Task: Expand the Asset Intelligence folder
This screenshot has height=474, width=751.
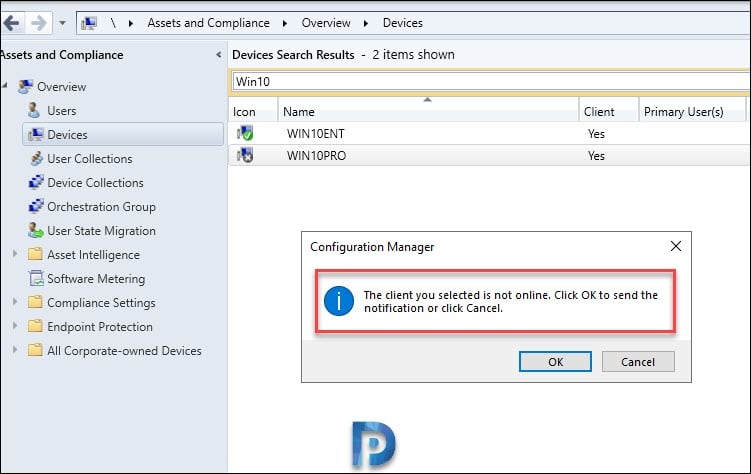Action: 15,254
